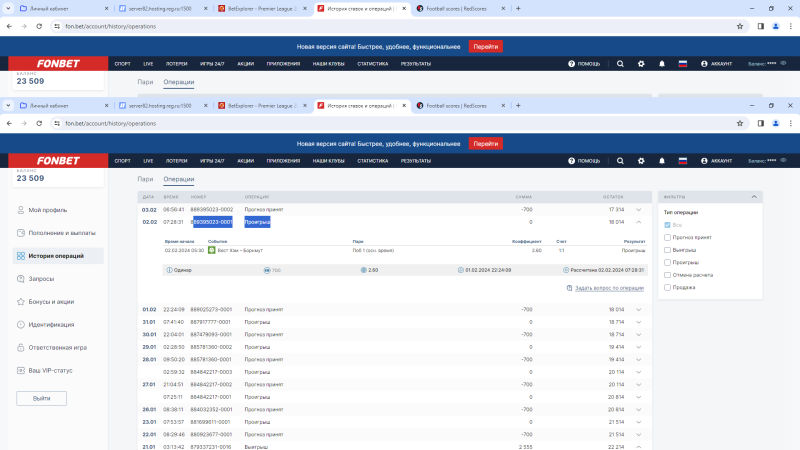Enable the Выигрыш filter checkbox

pos(668,250)
